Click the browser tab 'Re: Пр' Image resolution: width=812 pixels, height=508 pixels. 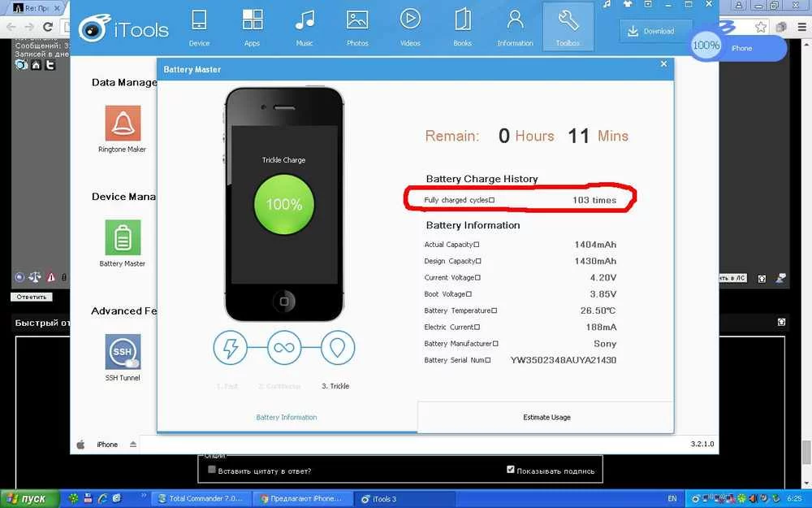[x=37, y=8]
